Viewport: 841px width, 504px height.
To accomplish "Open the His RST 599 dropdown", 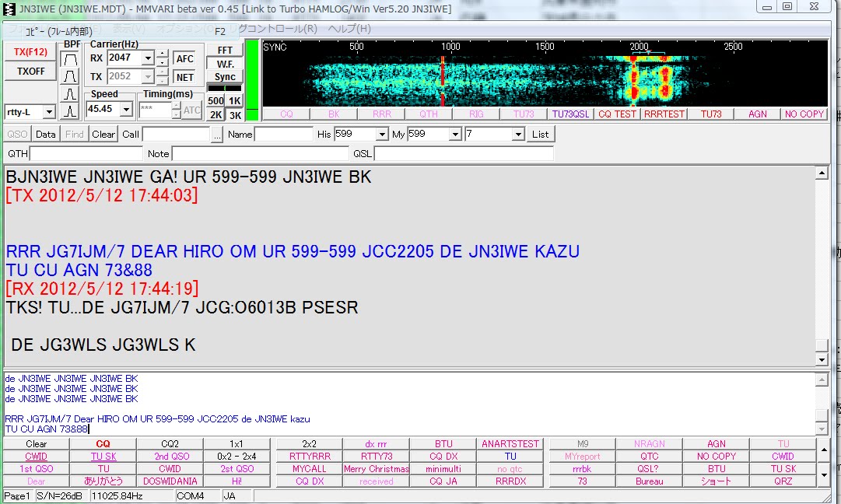I will (x=382, y=134).
